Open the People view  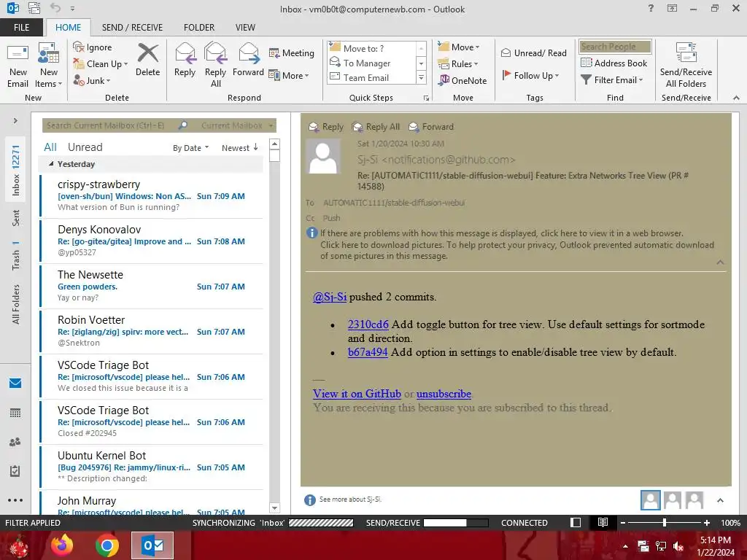coord(15,442)
